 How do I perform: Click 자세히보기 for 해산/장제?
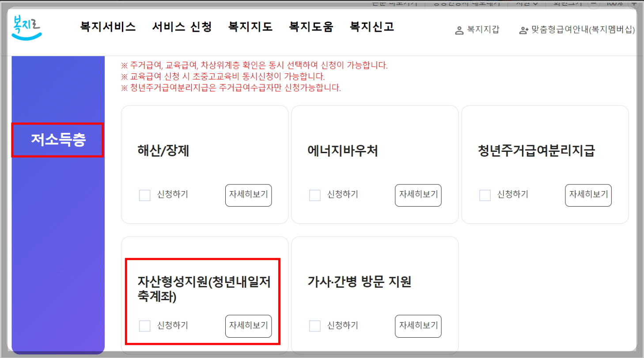(248, 195)
